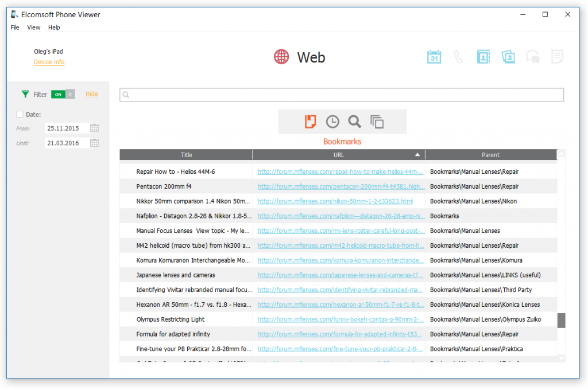Open the File menu

[14, 27]
